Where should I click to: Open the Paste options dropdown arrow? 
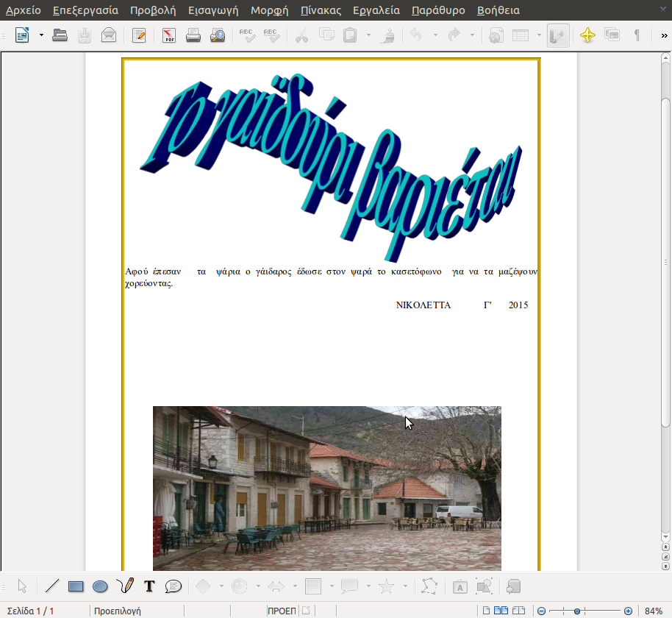pos(368,35)
